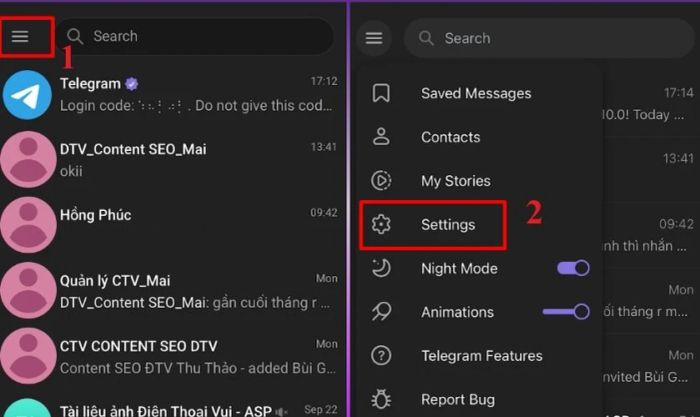The width and height of the screenshot is (700, 417).
Task: Click Login code message preview
Action: click(x=196, y=106)
